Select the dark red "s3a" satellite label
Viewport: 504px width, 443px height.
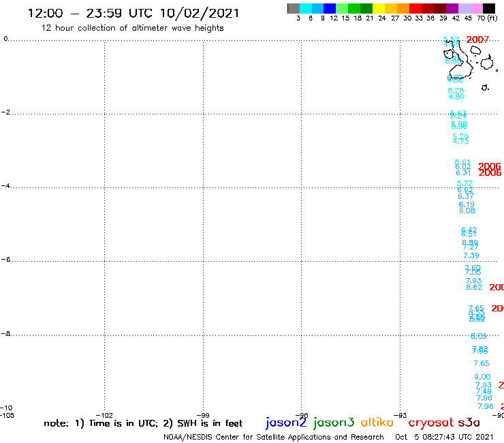coord(469,423)
